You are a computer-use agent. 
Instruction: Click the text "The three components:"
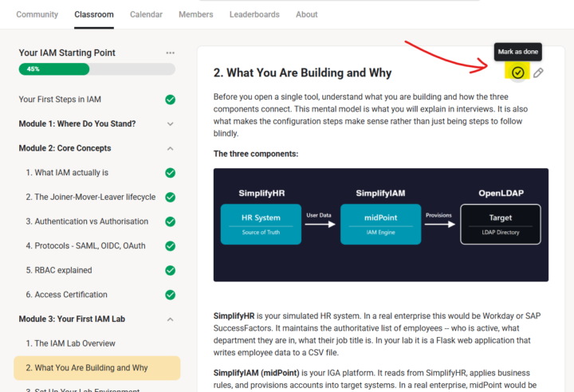256,154
